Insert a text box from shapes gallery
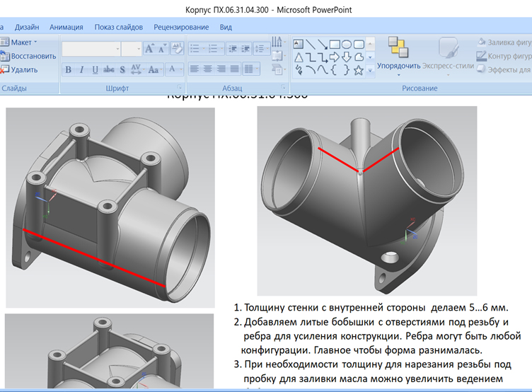532x392 pixels. click(299, 43)
